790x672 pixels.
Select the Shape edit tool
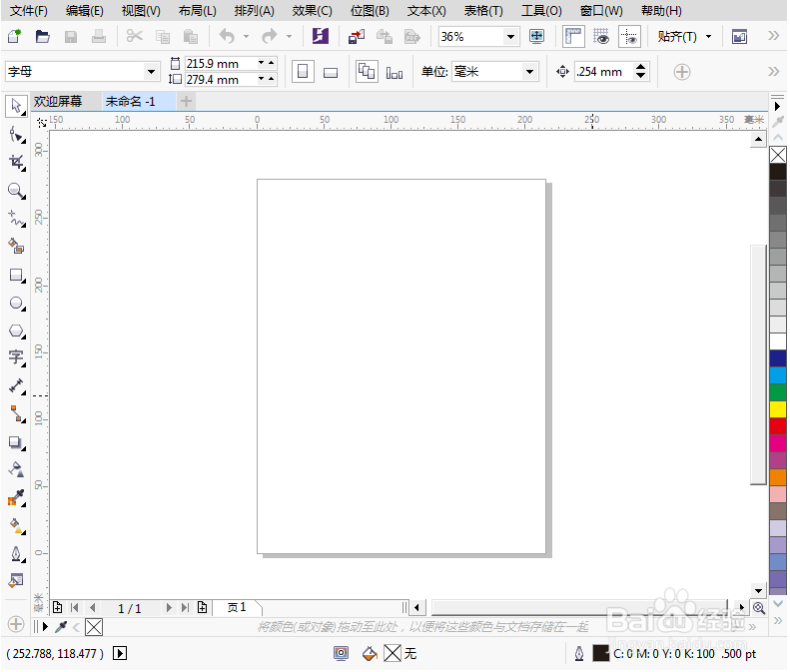pyautogui.click(x=16, y=135)
